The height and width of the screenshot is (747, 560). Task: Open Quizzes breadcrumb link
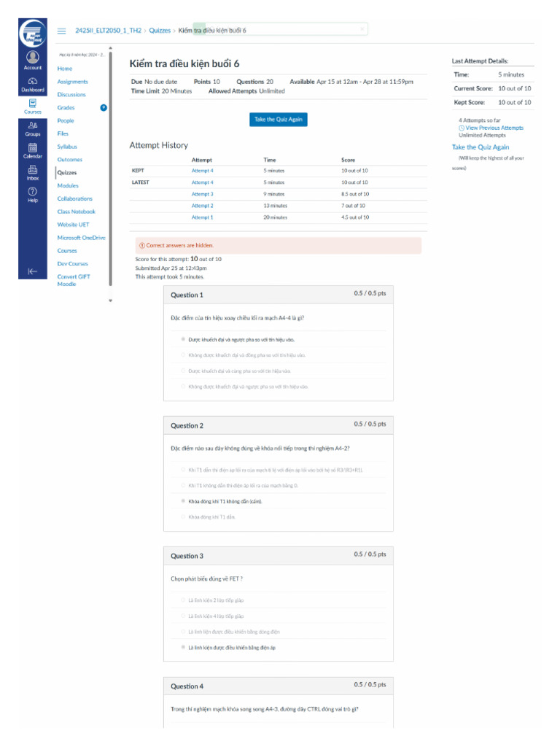[160, 31]
